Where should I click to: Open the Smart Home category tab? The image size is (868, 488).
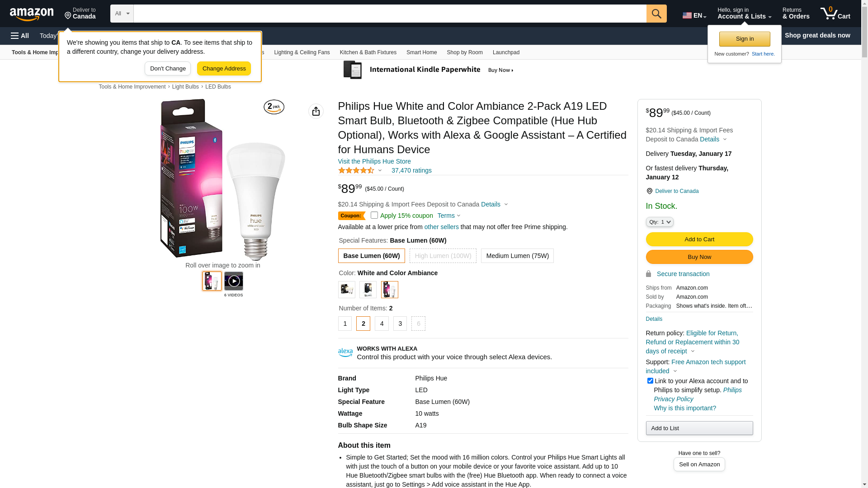[421, 52]
